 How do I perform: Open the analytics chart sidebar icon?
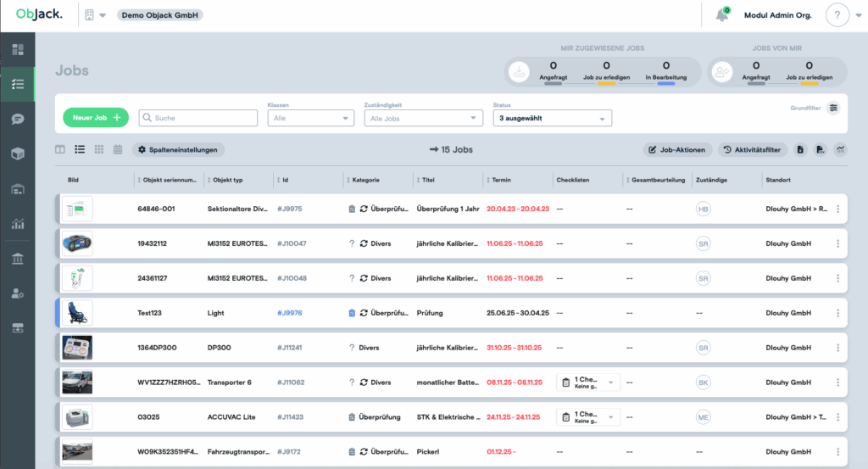17,224
